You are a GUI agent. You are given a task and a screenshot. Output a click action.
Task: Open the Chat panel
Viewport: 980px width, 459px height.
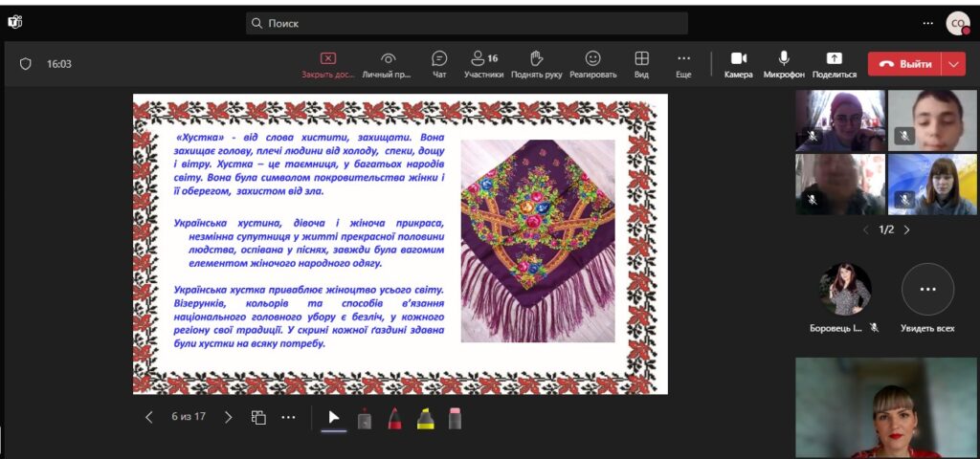click(x=439, y=63)
